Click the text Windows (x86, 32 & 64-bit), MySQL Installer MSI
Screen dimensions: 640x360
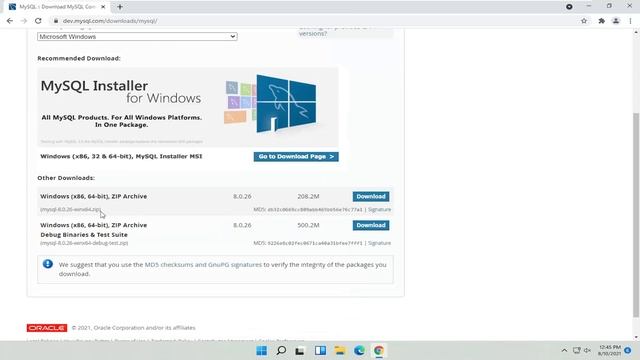[x=121, y=156]
